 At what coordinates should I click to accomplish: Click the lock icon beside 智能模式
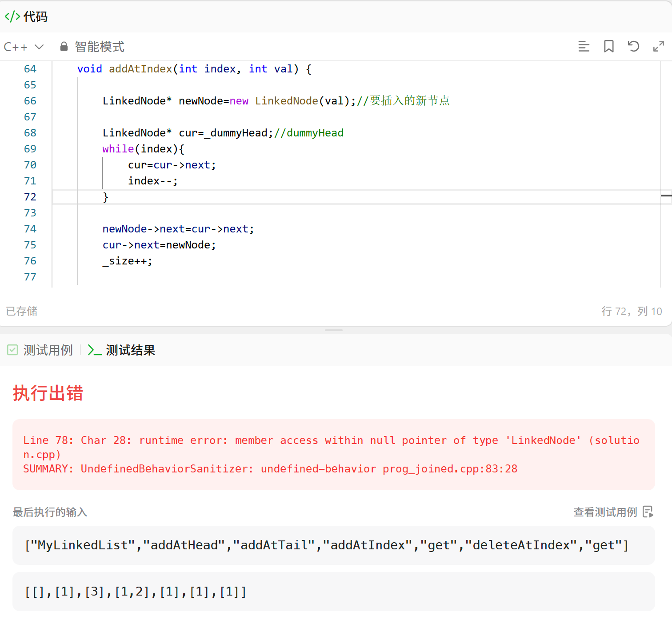click(x=64, y=46)
